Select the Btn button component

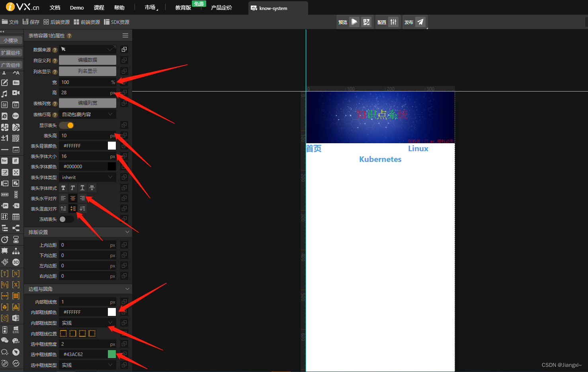[x=16, y=83]
